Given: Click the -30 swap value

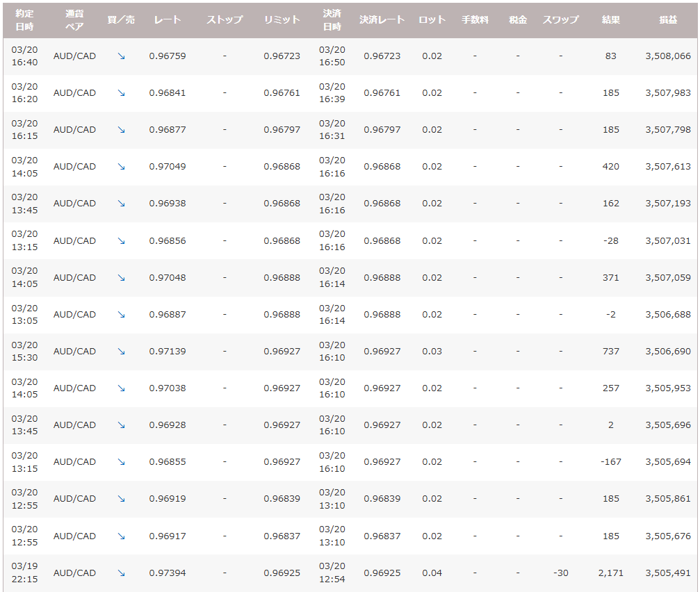Looking at the screenshot, I should pyautogui.click(x=560, y=573).
